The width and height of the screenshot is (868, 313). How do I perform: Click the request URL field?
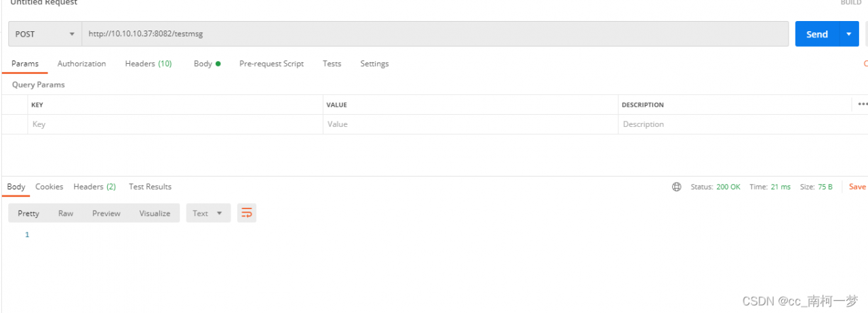[435, 34]
